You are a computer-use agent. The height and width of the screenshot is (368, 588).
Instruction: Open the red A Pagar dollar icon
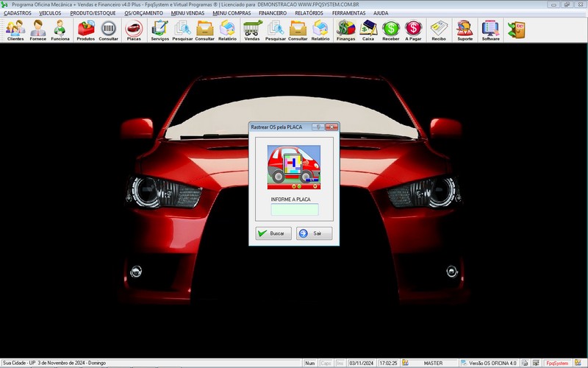[413, 30]
